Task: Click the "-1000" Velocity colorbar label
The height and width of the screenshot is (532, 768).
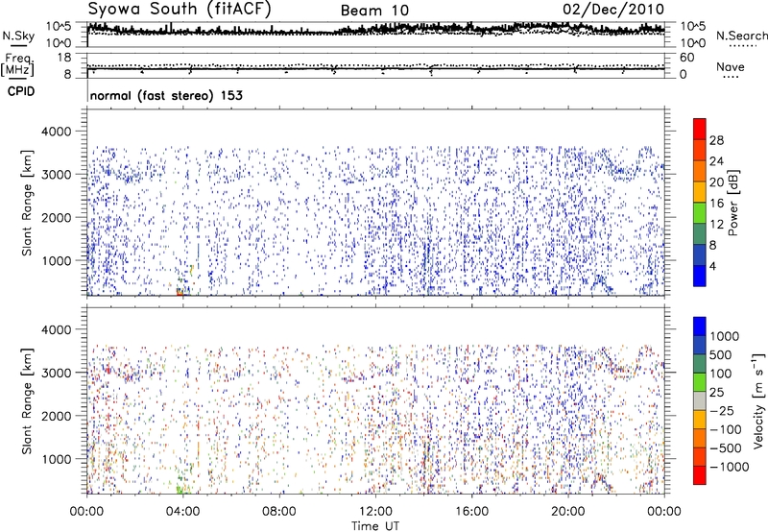Action: click(x=730, y=467)
